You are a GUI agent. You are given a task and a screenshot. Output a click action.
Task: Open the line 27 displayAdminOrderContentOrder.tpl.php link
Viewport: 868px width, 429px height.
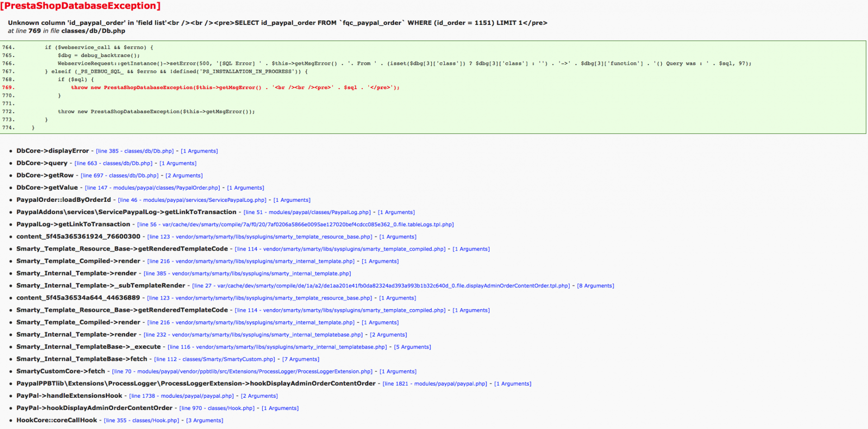click(381, 286)
